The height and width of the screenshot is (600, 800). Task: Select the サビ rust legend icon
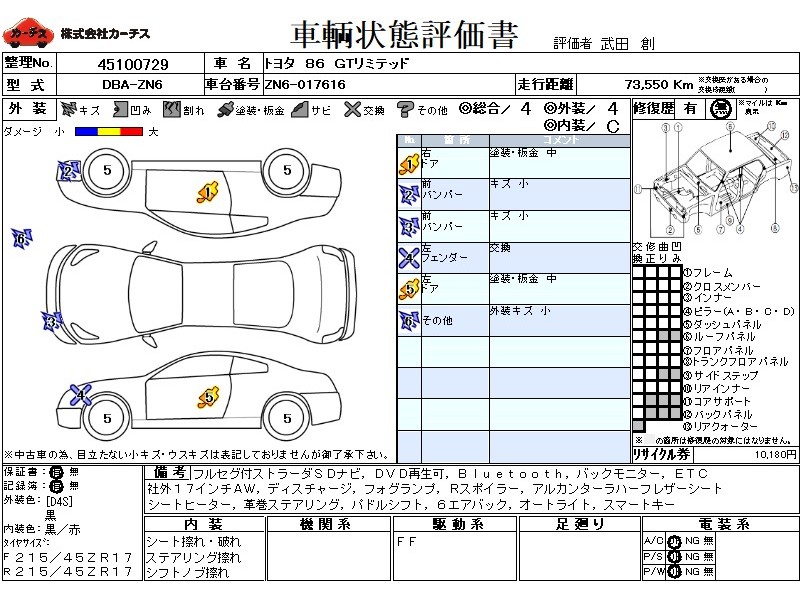coord(301,109)
